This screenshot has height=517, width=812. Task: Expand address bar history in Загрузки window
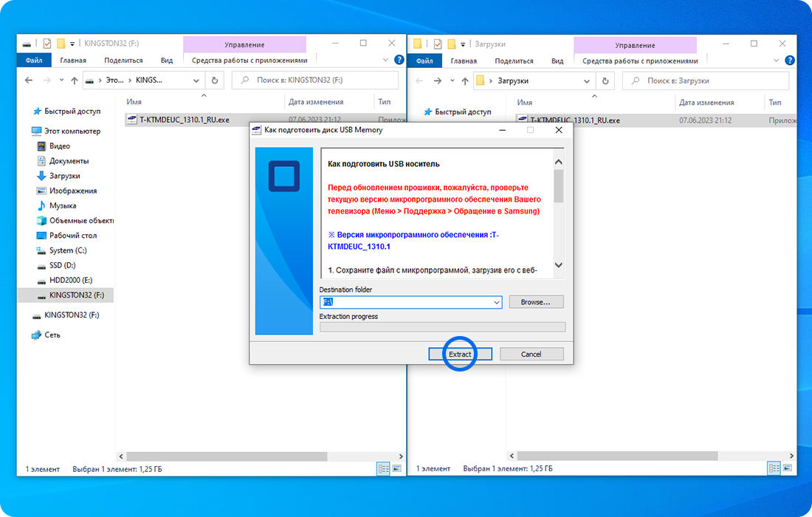click(586, 81)
